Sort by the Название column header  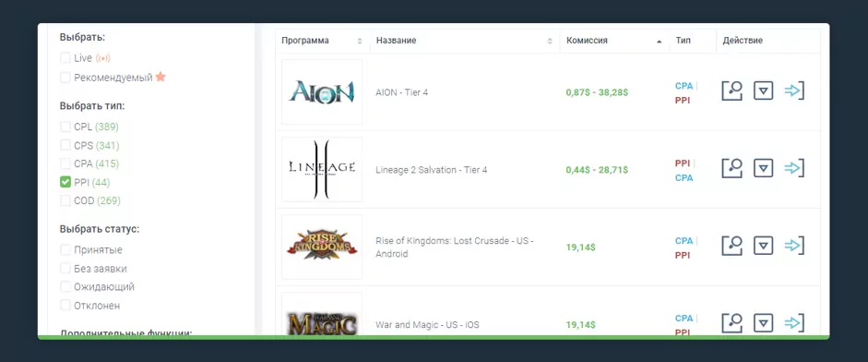[465, 41]
